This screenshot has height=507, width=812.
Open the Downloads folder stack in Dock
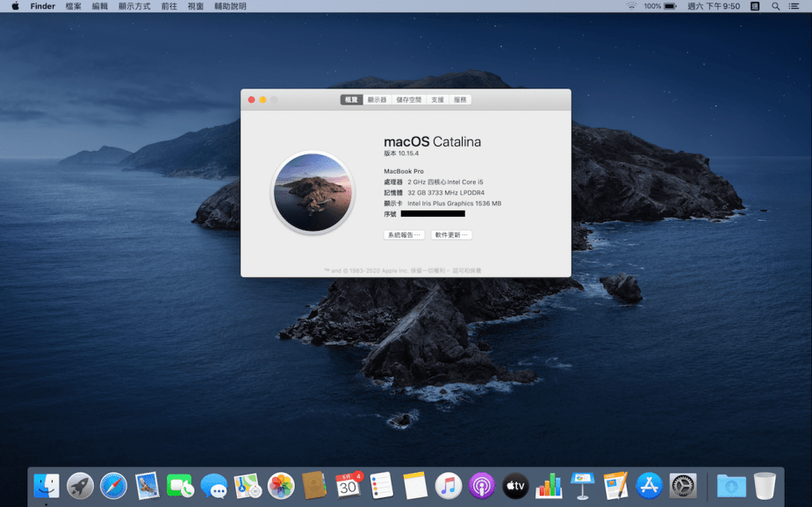click(x=730, y=485)
